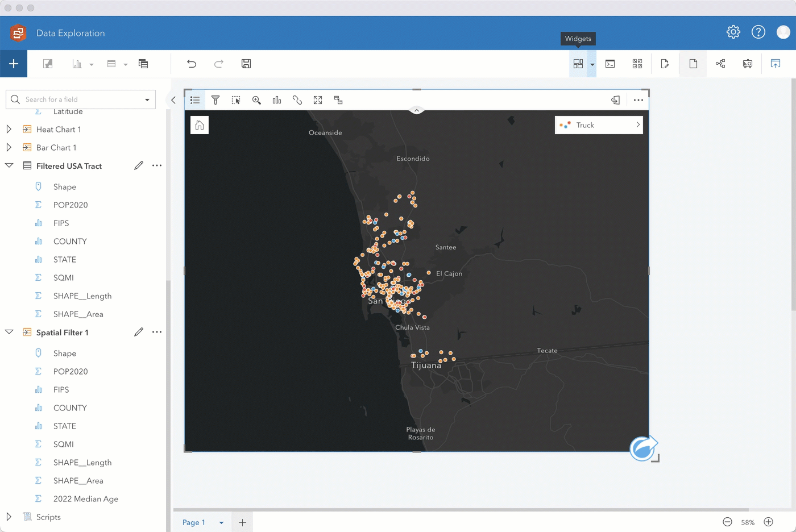Rename the Spatial Filter 1 dataset
The width and height of the screenshot is (796, 532).
coord(139,332)
